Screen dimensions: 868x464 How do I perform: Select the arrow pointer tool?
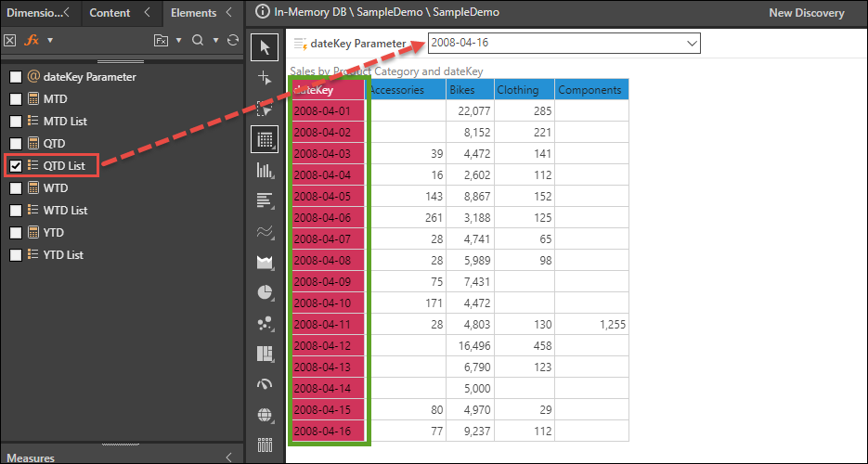(266, 47)
